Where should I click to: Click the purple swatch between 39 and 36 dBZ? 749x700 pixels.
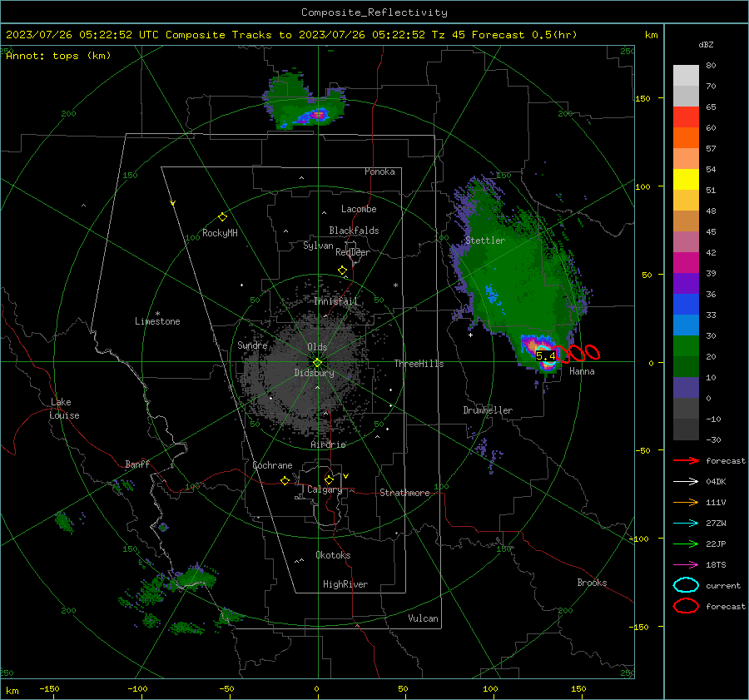[686, 284]
